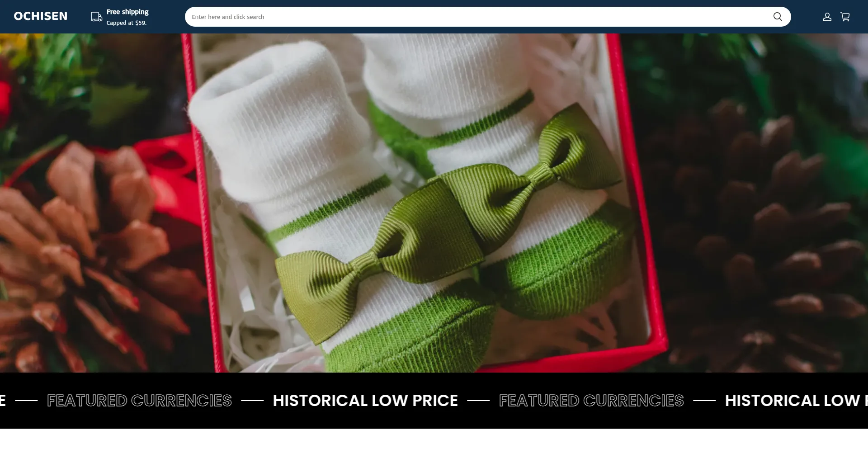868x449 pixels.
Task: Click the 'Free shipping' header text
Action: tap(127, 12)
